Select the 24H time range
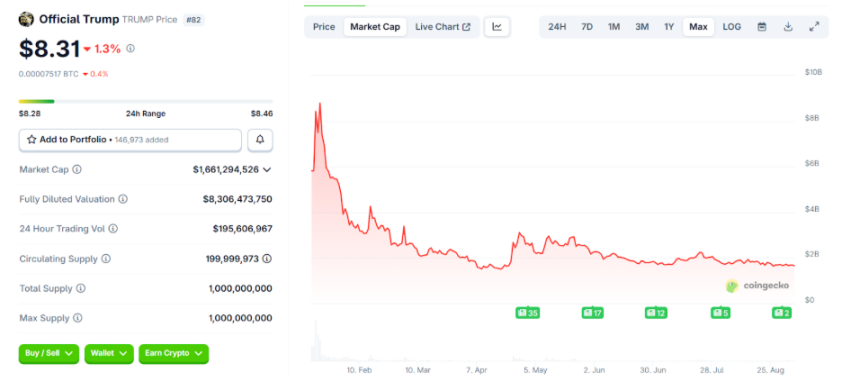This screenshot has width=842, height=391. pyautogui.click(x=557, y=27)
